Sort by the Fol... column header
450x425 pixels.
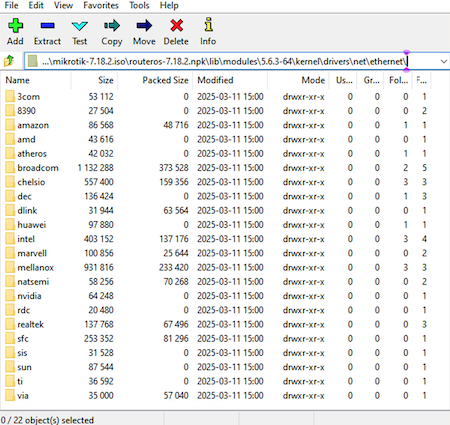coord(398,80)
